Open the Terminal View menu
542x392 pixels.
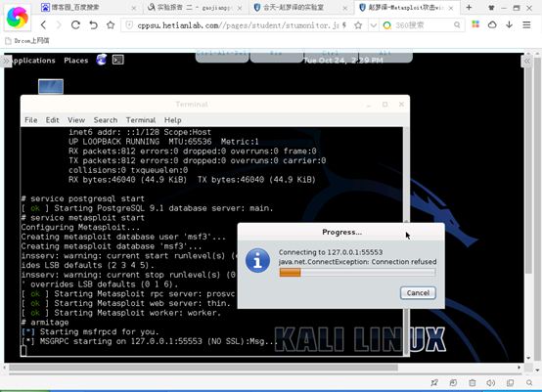coord(76,120)
